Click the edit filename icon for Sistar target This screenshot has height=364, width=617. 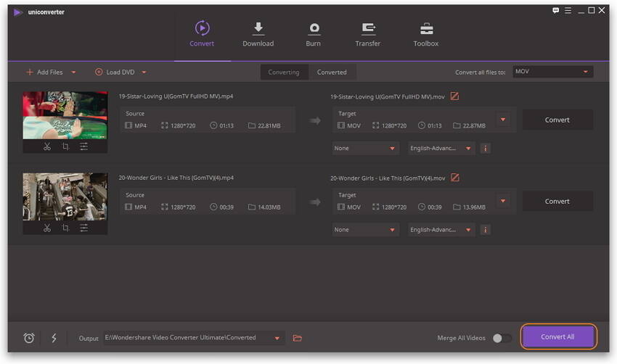point(455,96)
